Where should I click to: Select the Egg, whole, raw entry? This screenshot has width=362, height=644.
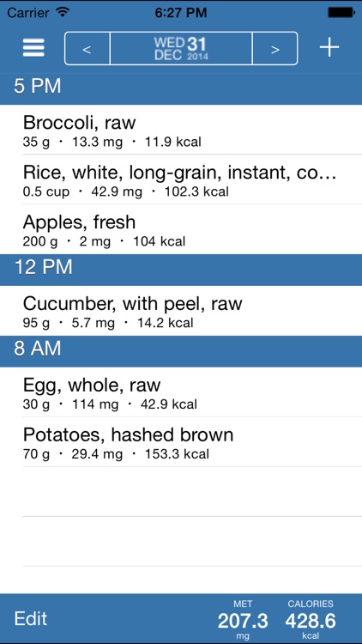(181, 392)
